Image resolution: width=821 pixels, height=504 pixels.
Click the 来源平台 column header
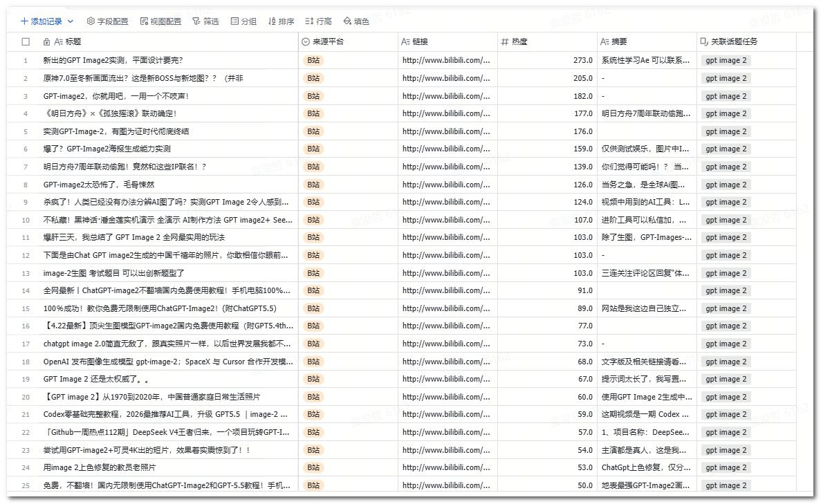[x=328, y=42]
